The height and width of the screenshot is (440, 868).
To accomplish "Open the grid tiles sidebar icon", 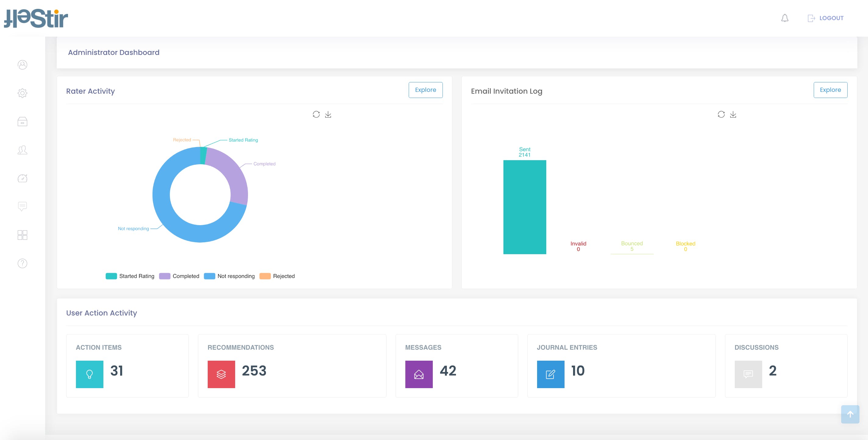I will 22,235.
